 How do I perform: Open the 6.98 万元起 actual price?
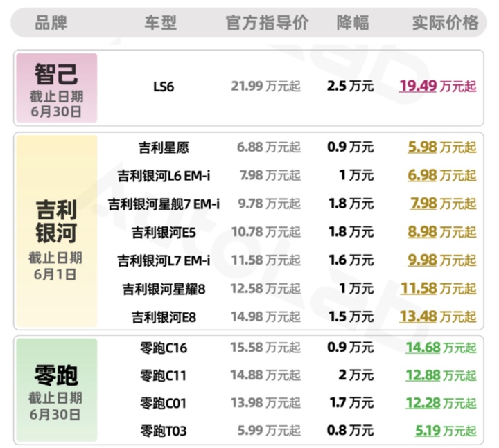442,175
